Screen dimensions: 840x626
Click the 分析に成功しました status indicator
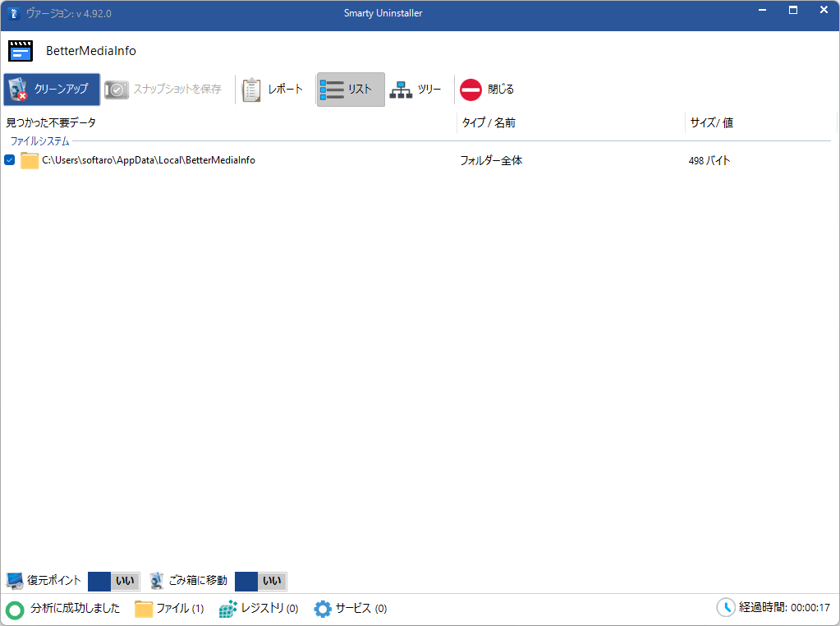pyautogui.click(x=16, y=610)
